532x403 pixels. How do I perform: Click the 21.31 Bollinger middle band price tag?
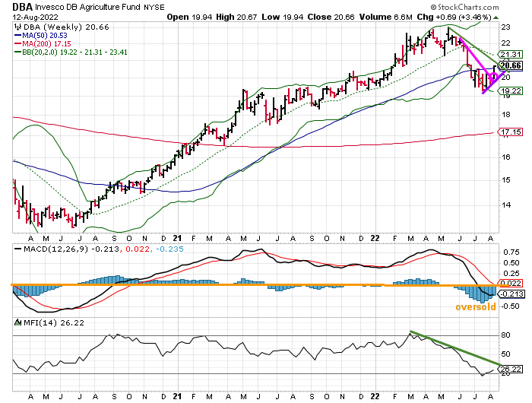click(511, 54)
